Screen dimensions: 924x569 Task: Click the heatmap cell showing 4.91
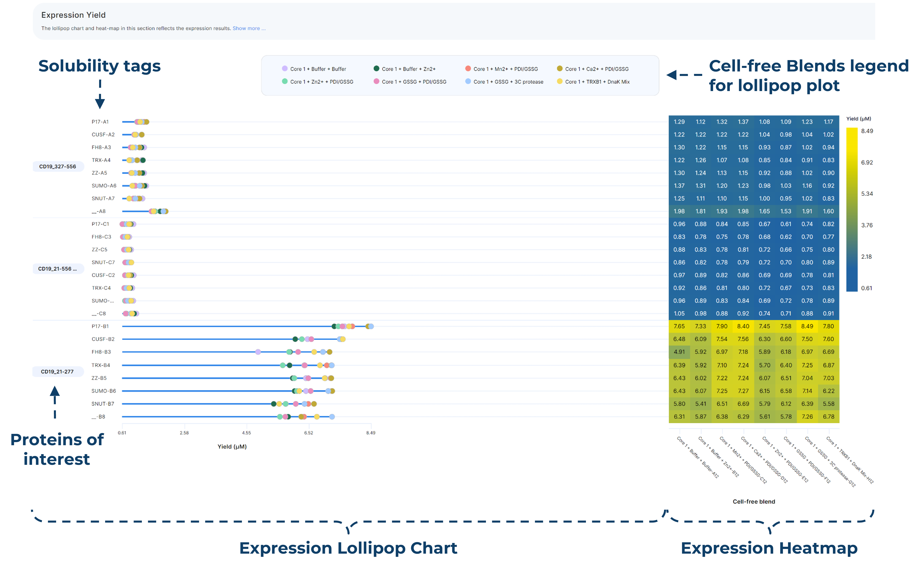click(x=679, y=352)
